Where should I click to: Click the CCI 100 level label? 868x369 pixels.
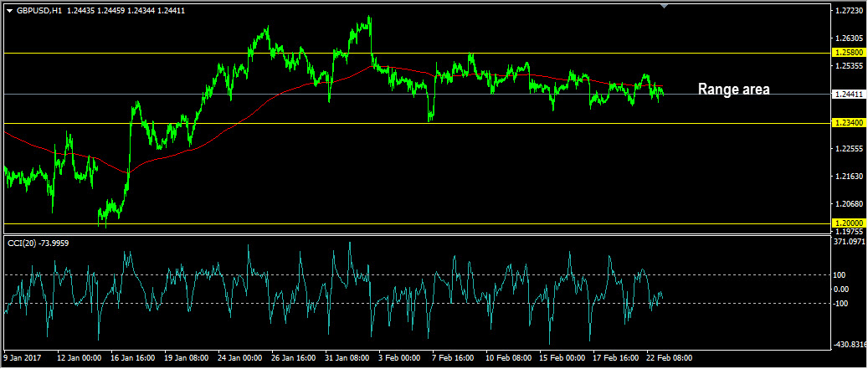841,274
